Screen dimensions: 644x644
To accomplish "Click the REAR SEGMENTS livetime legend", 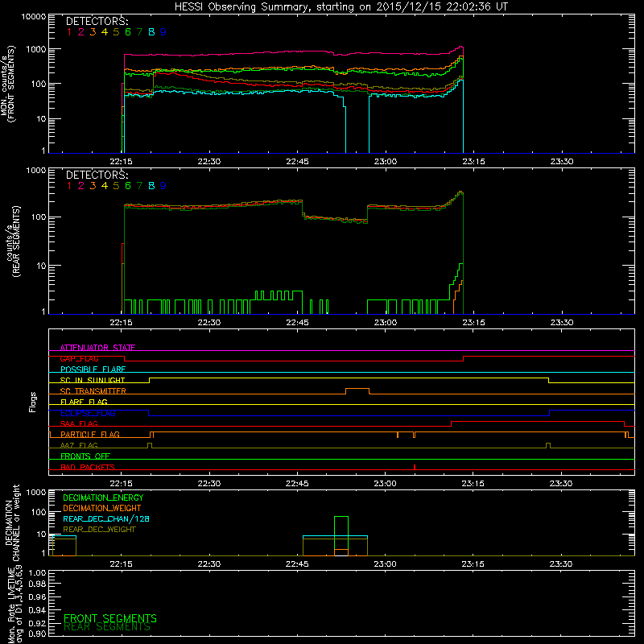I will pyautogui.click(x=107, y=627).
